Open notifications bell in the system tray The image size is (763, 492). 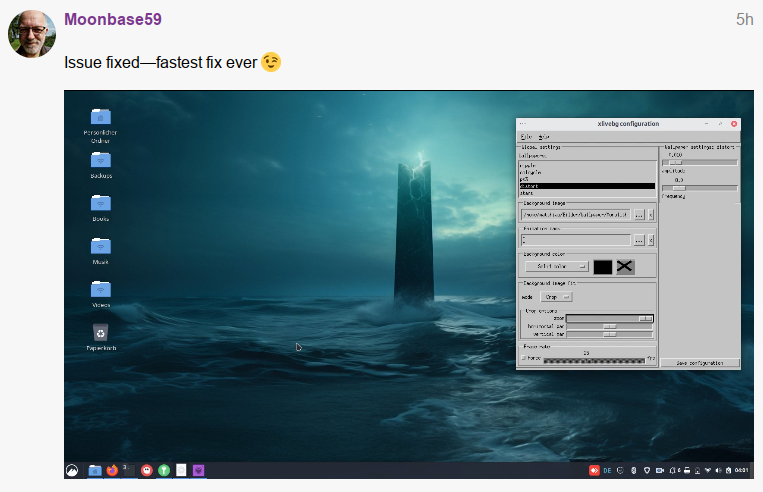672,471
